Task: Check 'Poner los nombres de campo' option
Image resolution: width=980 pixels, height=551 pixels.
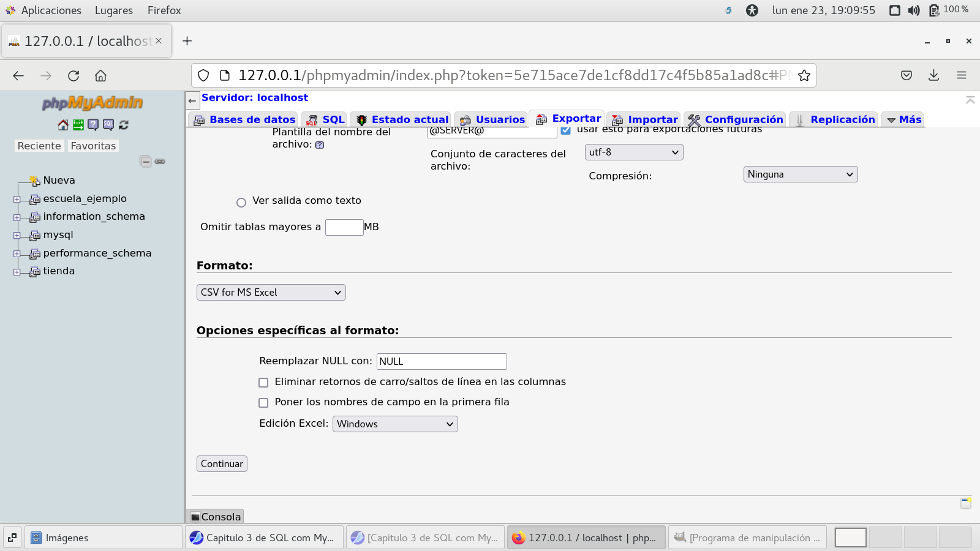Action: [x=263, y=403]
